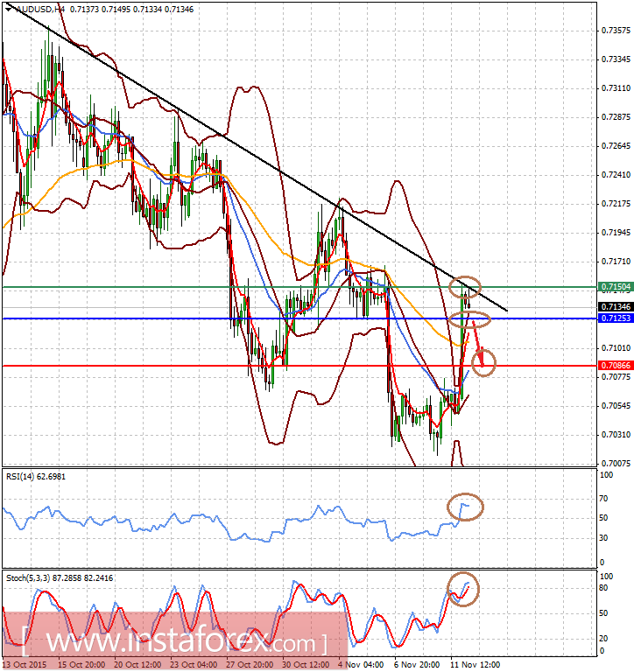The height and width of the screenshot is (672, 634).
Task: Select the black 0.71346 current price label
Action: point(613,306)
